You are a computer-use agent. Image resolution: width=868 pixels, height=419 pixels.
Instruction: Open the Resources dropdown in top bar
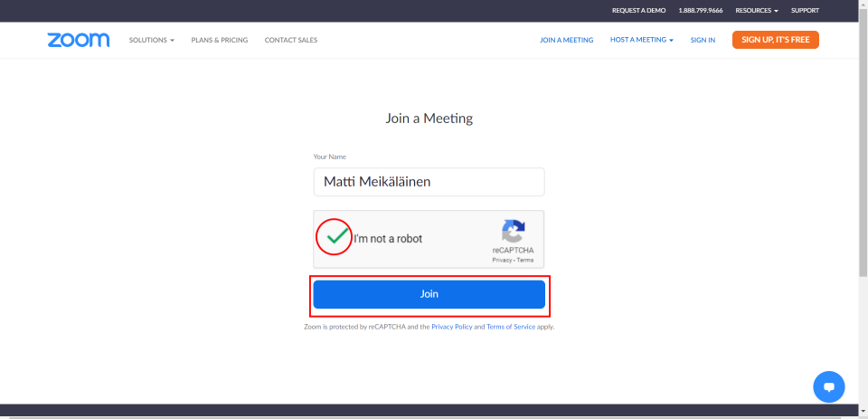757,11
